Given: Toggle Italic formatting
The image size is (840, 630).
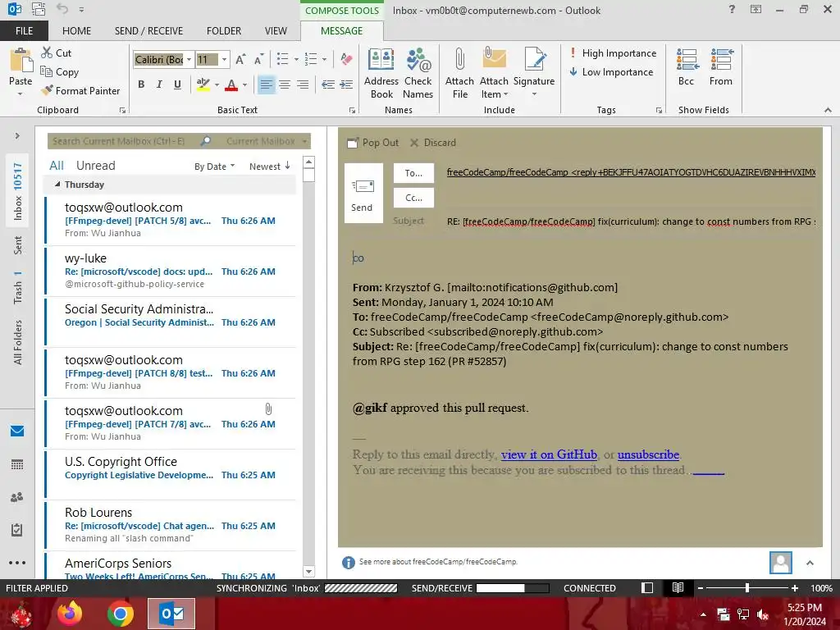Looking at the screenshot, I should tap(159, 84).
